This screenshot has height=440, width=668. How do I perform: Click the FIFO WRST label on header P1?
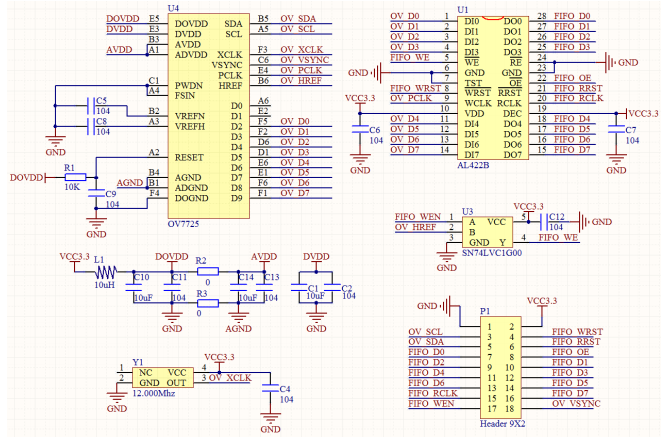577,331
